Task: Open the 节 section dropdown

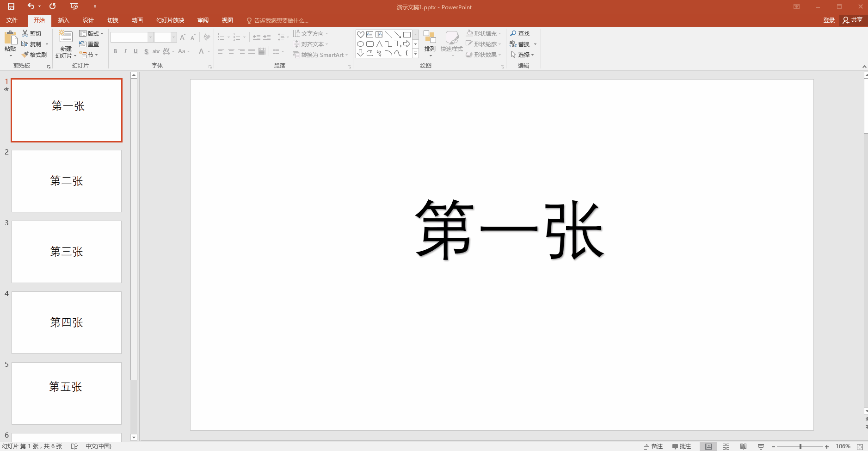Action: pos(89,55)
